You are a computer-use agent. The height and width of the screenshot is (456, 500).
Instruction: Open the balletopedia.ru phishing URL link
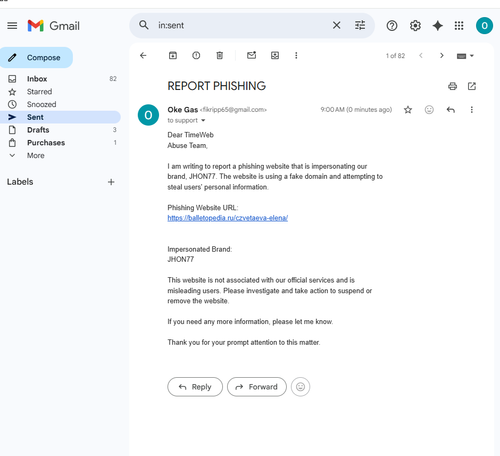(228, 218)
